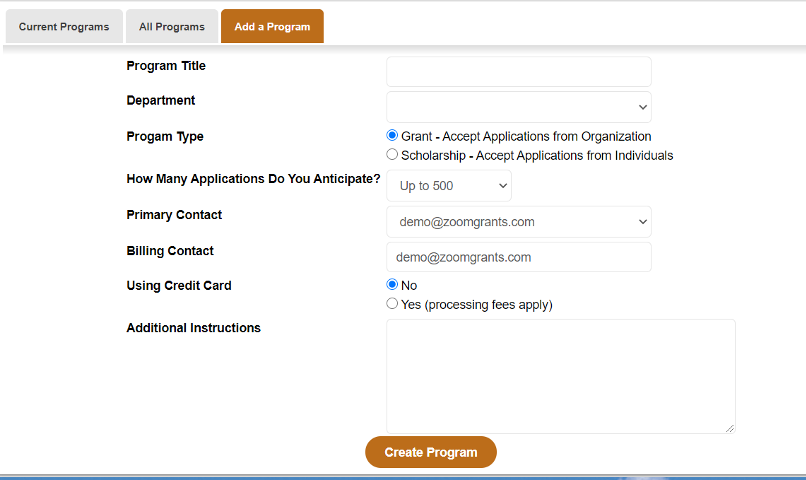Expand the Department dropdown
This screenshot has height=480, width=806.
click(519, 107)
